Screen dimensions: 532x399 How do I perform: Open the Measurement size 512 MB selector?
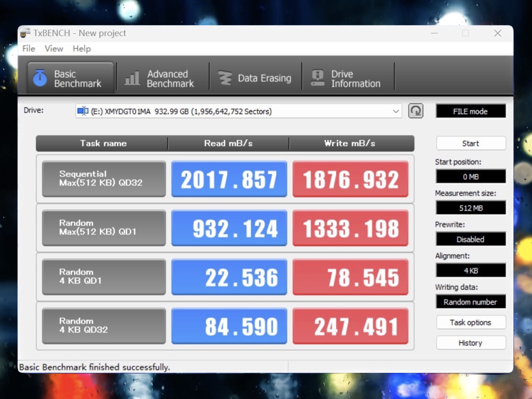tap(471, 208)
